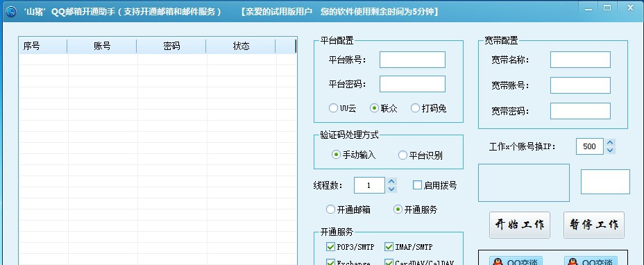Uncheck the IMAP/SMTP service checkbox
644x265 pixels.
389,247
